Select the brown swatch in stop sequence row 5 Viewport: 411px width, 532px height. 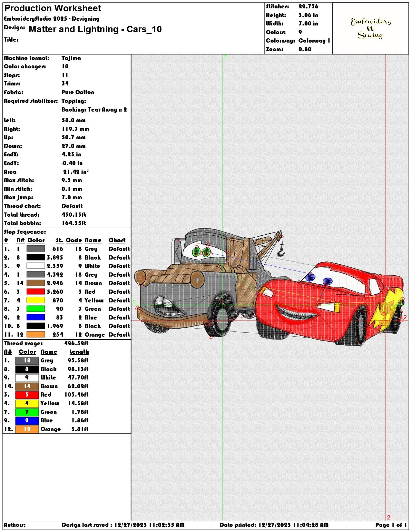(35, 283)
